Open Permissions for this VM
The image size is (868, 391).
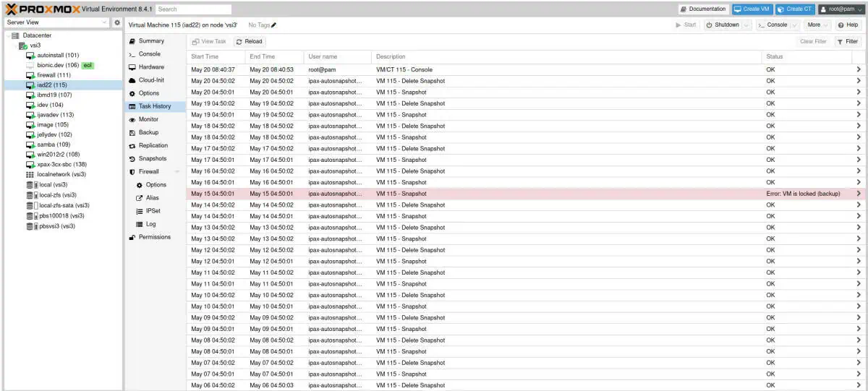point(154,237)
